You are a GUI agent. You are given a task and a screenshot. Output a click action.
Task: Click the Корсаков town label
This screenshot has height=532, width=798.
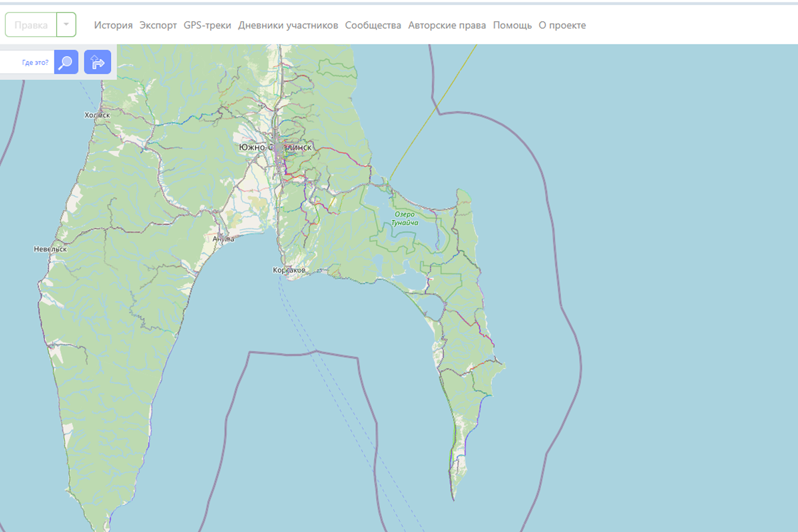(289, 269)
